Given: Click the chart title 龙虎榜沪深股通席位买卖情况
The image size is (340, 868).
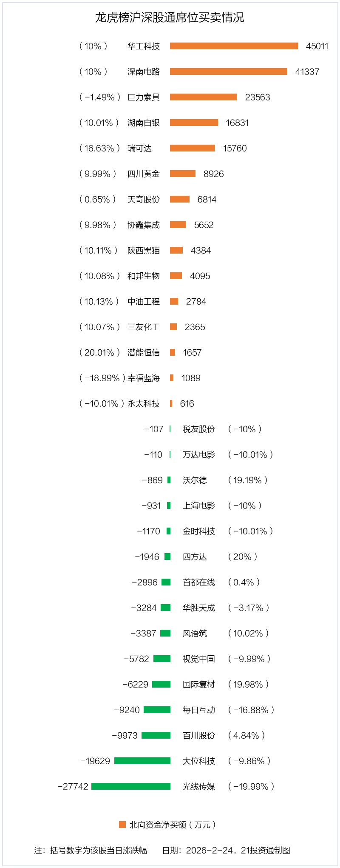Looking at the screenshot, I should [x=170, y=17].
